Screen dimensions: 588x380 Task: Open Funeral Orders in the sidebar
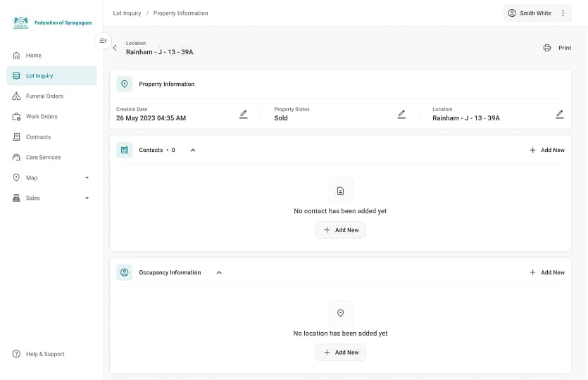click(x=44, y=96)
